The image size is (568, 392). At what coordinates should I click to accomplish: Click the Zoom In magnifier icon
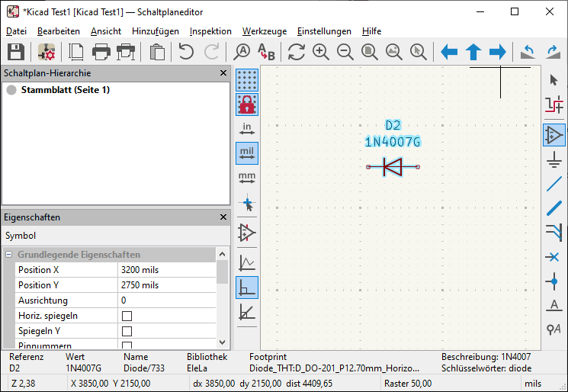point(321,52)
